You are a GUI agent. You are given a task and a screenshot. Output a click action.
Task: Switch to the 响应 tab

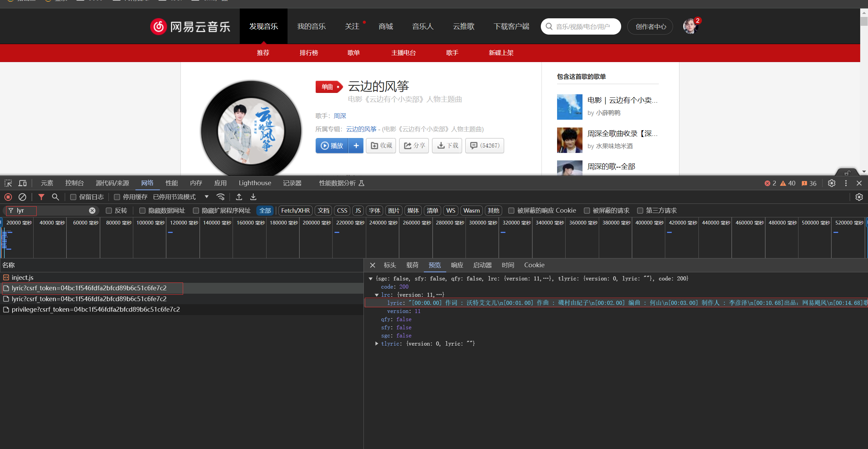(457, 265)
